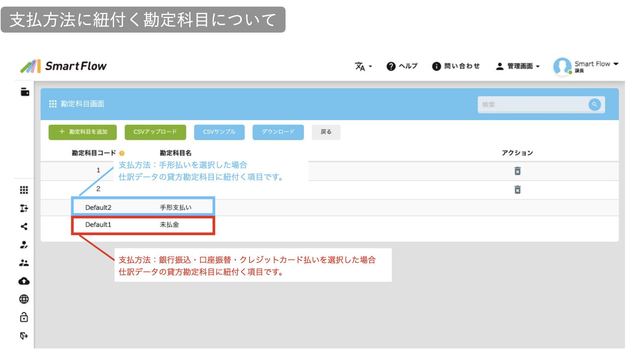Image resolution: width=644 pixels, height=362 pixels.
Task: Click the cloud upload icon in sidebar
Action: pos(24,281)
